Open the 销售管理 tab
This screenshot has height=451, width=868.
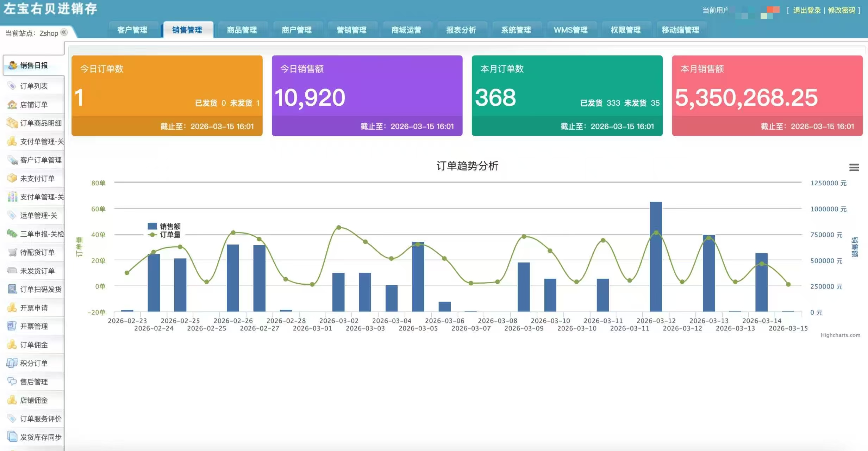point(187,30)
